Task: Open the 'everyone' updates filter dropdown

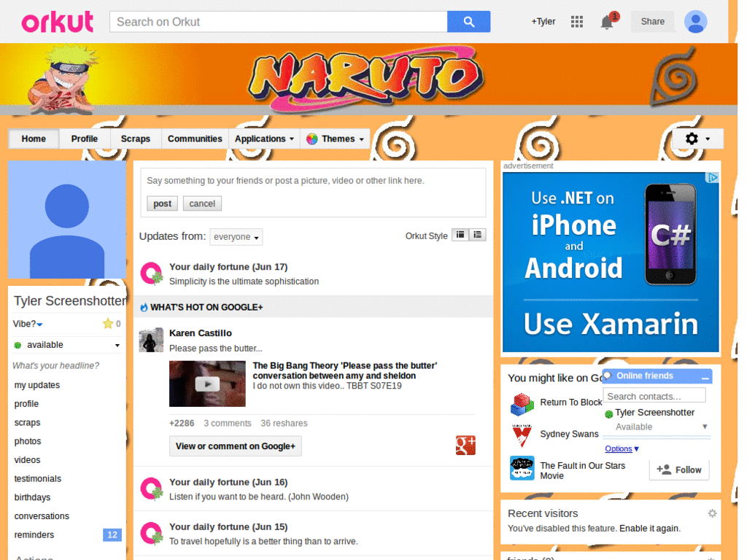Action: click(236, 236)
